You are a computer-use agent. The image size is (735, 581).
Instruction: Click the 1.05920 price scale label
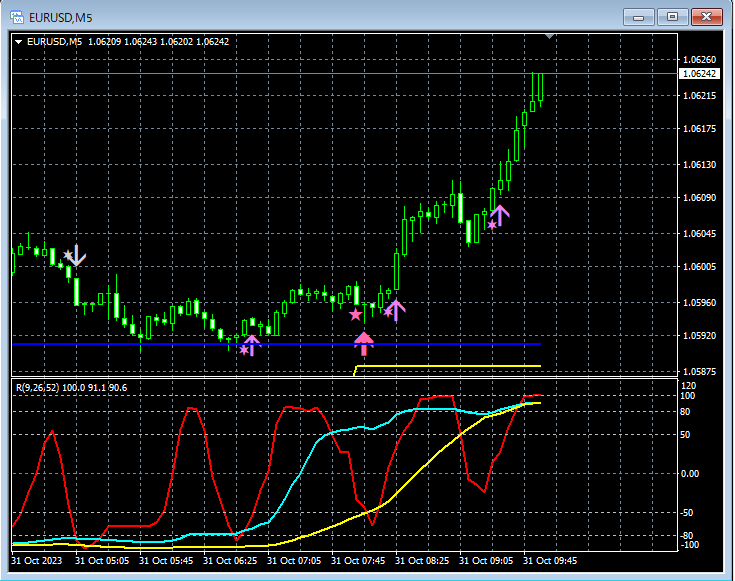699,336
